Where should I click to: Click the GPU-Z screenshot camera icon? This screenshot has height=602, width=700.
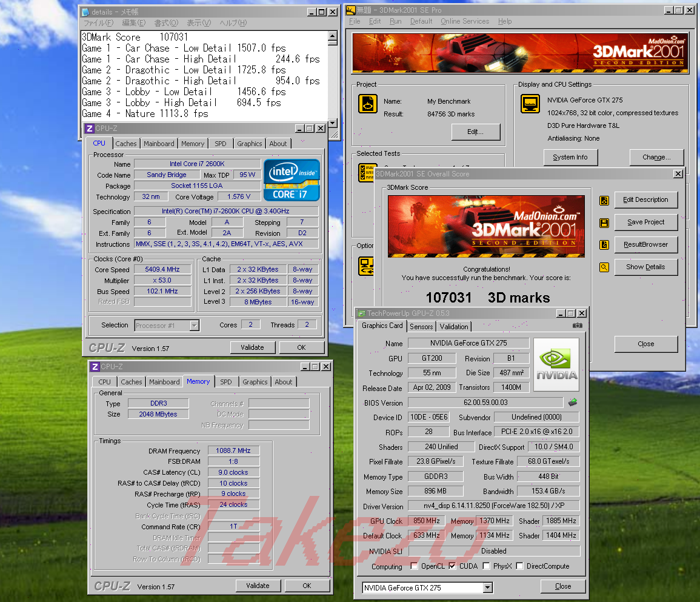[x=578, y=325]
